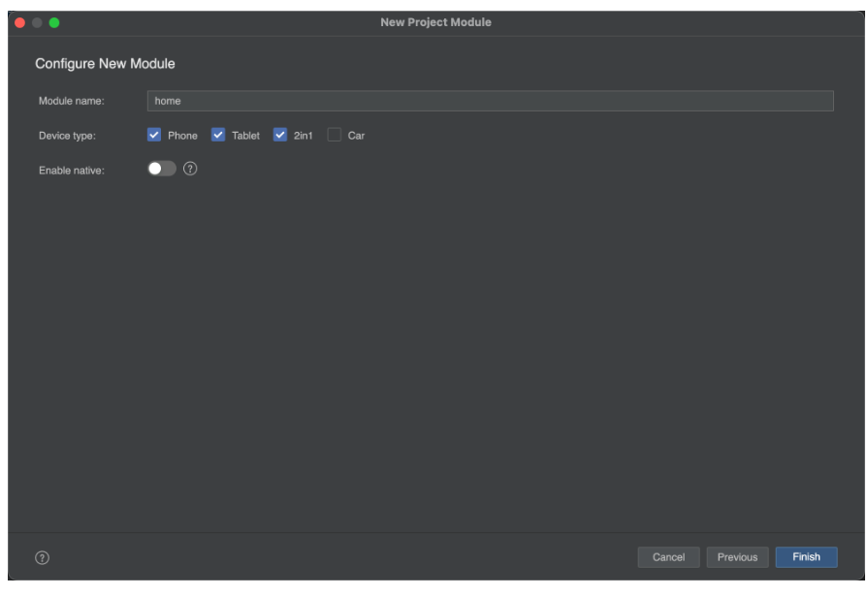This screenshot has height=596, width=868.
Task: Go back with the Previous button
Action: [x=737, y=557]
